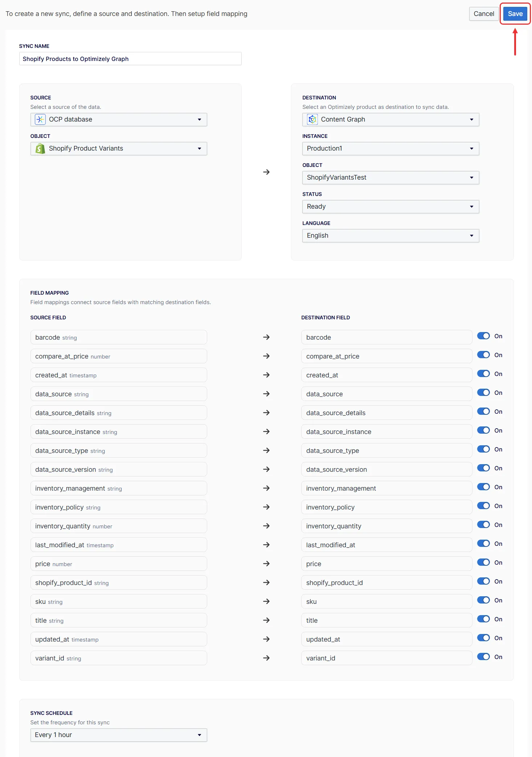Click the Content Graph destination icon
The image size is (532, 757).
(312, 119)
